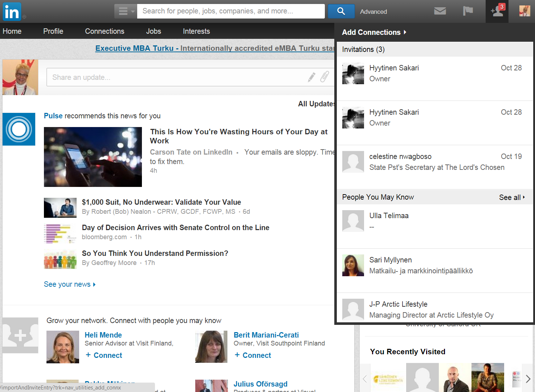Open the second Hyytinen Sakari invitation avatar
The height and width of the screenshot is (392, 535).
tap(353, 118)
